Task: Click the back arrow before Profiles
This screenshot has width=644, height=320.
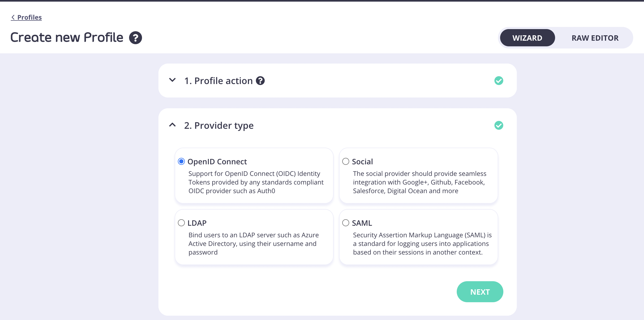Action: 13,17
